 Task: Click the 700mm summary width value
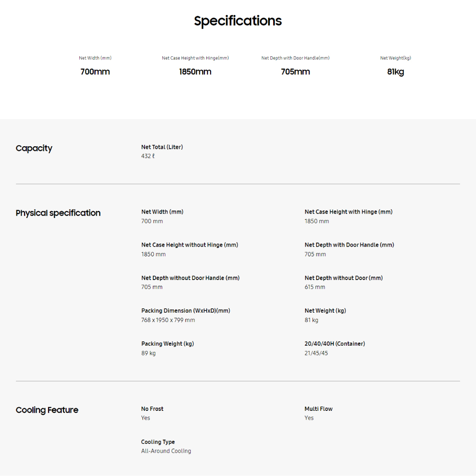pyautogui.click(x=95, y=72)
